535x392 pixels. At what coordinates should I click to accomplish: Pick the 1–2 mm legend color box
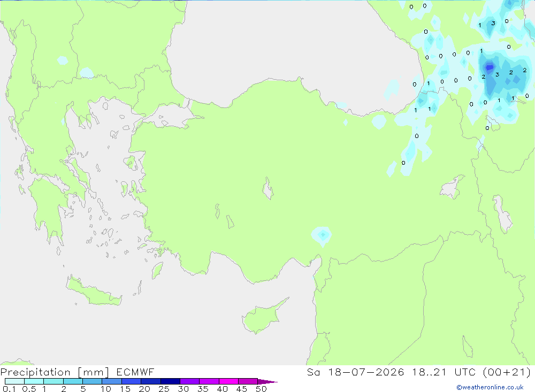53,381
